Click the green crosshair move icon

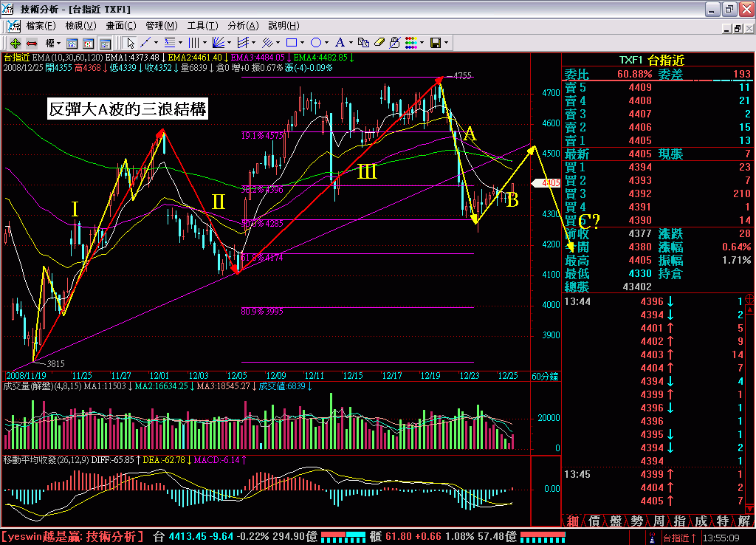pos(15,44)
